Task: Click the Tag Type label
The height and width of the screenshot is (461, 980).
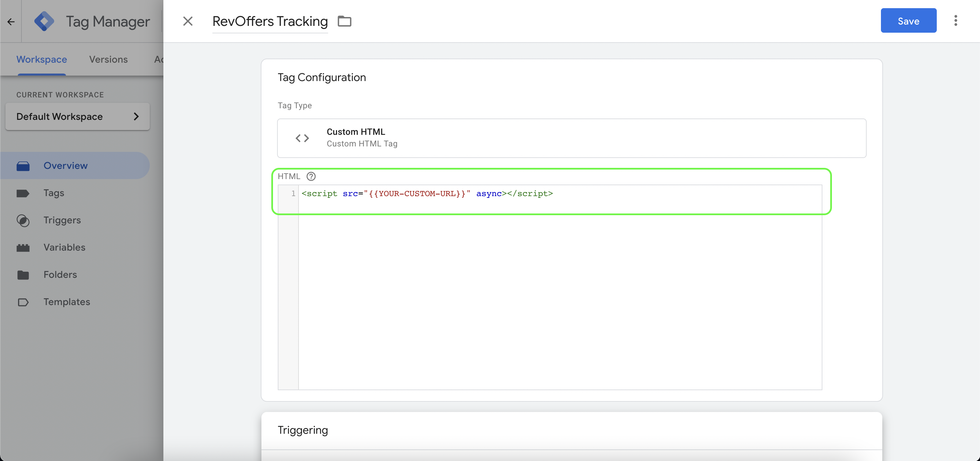Action: coord(294,106)
